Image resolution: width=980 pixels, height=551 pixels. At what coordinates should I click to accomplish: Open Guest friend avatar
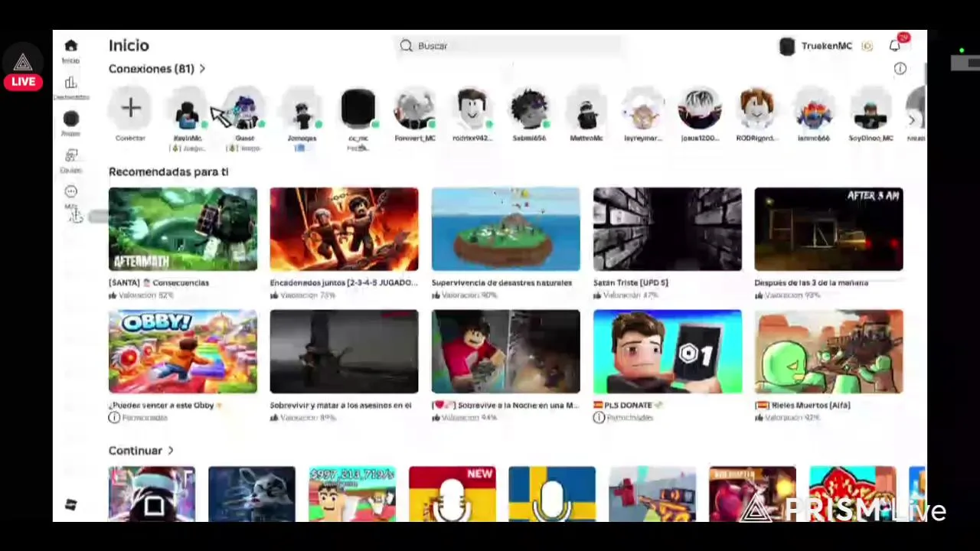244,108
